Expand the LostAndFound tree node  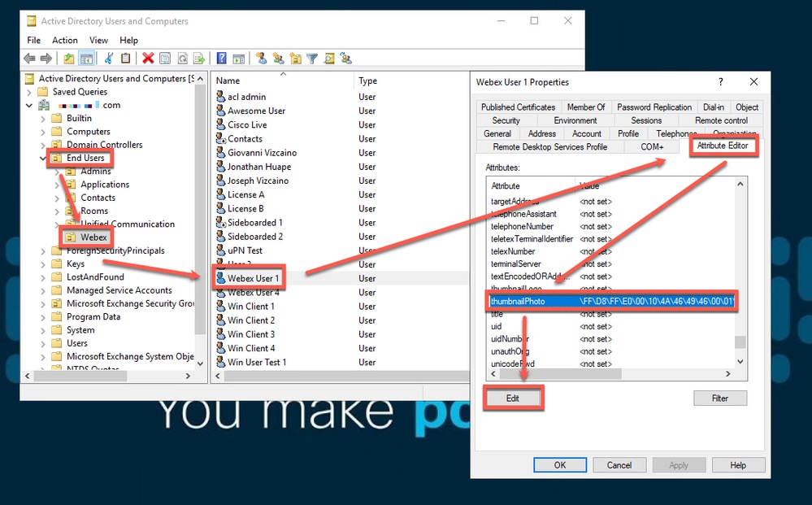pos(43,277)
